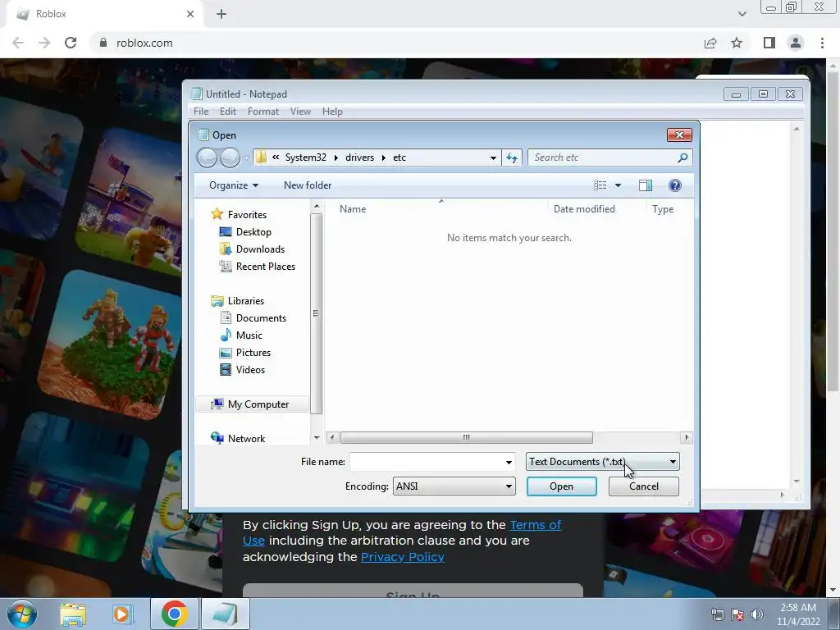
Task: Click the back arrow in Open dialog
Action: (x=207, y=157)
